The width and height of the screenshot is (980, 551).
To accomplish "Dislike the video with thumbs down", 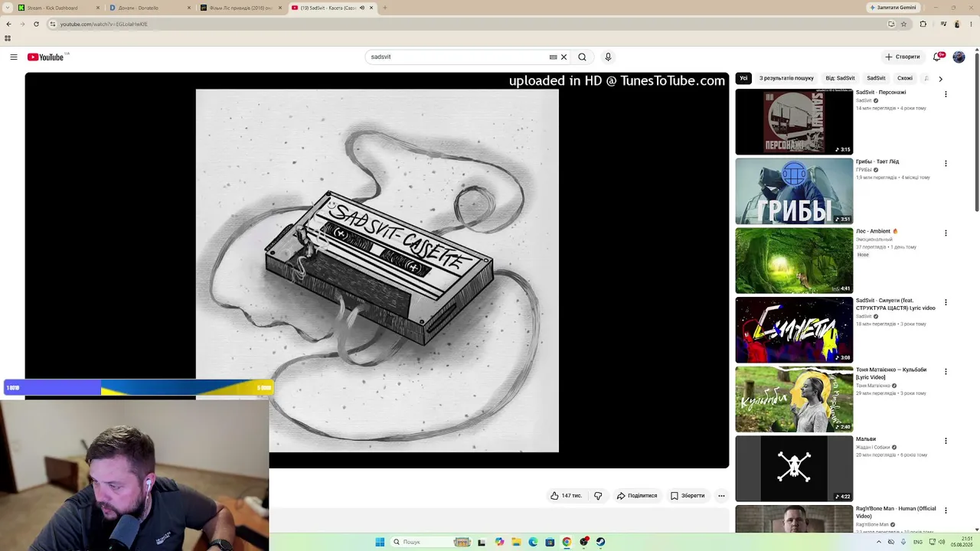I will coord(598,496).
